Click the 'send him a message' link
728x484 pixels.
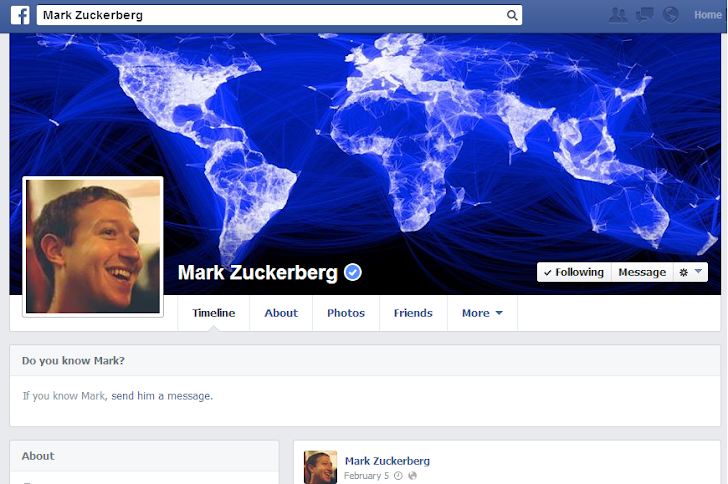162,396
